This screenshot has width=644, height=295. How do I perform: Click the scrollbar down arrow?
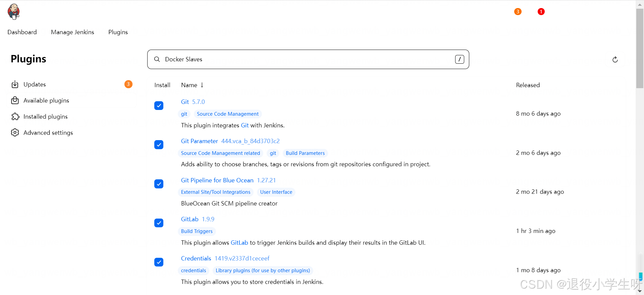click(x=640, y=291)
